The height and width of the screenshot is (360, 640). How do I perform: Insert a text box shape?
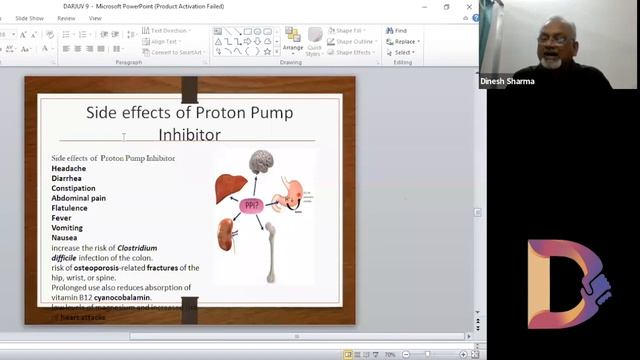(218, 31)
